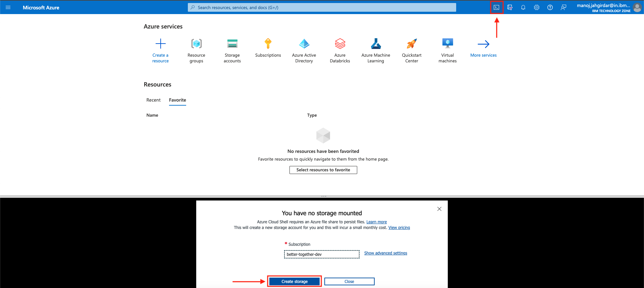Click Show advanced settings link
The image size is (644, 288).
[386, 253]
